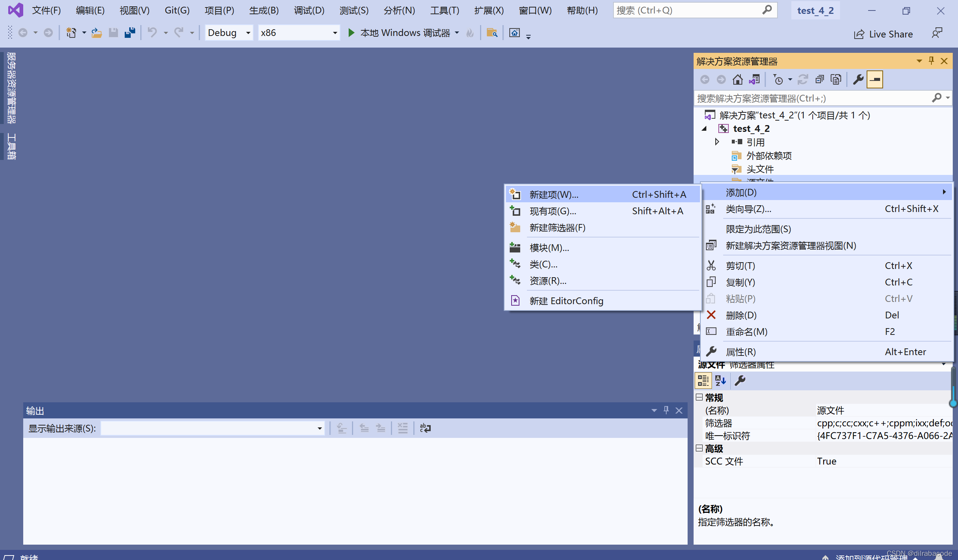The height and width of the screenshot is (560, 958).
Task: Choose 重命名(M) in the context menu
Action: 746,332
